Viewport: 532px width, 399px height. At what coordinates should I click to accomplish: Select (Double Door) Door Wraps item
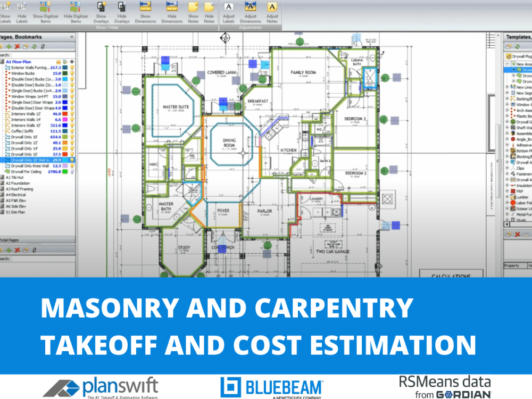(32, 108)
